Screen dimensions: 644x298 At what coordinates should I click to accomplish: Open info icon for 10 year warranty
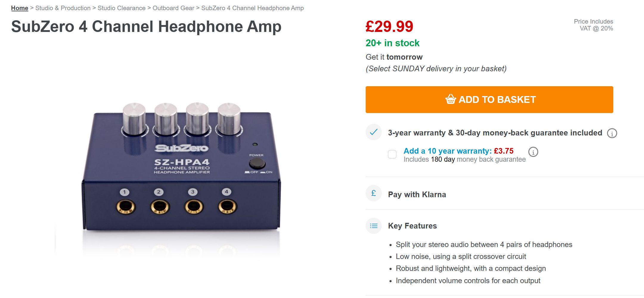click(x=533, y=152)
